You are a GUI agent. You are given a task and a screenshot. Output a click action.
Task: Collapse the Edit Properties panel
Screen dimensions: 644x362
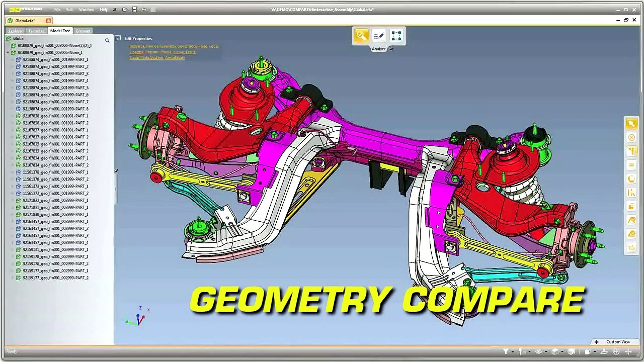tap(118, 38)
